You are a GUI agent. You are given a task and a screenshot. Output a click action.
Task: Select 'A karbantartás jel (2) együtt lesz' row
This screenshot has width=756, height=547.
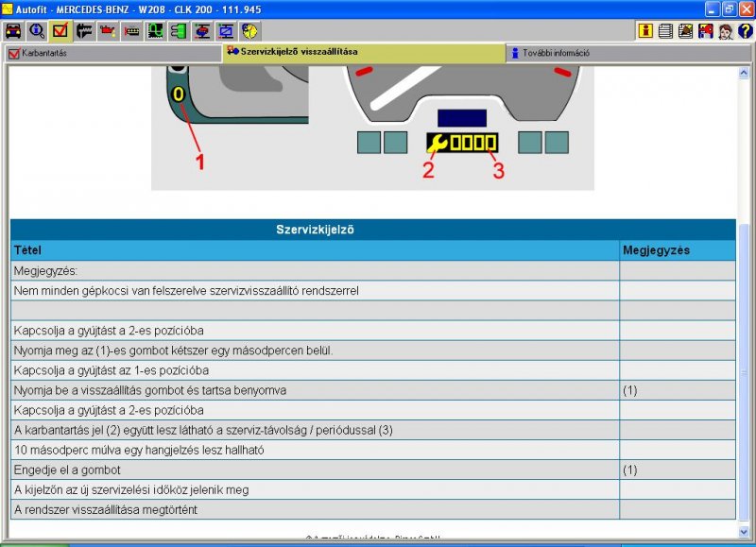click(x=373, y=430)
